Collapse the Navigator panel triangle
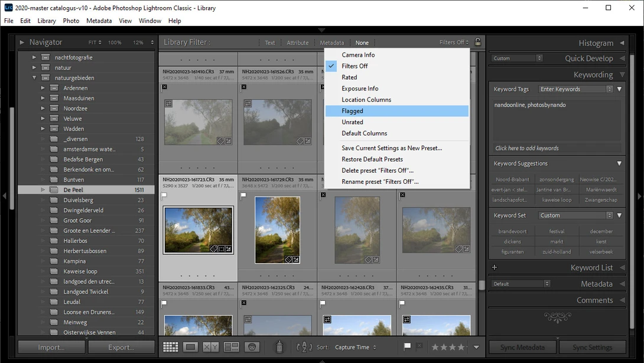The width and height of the screenshot is (644, 363). click(x=22, y=42)
